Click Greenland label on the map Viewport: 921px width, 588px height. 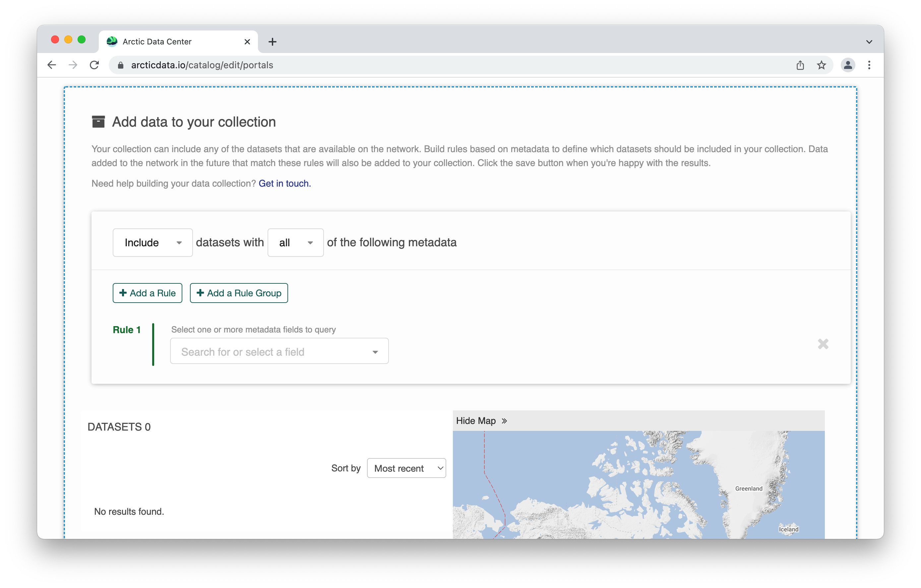[748, 488]
